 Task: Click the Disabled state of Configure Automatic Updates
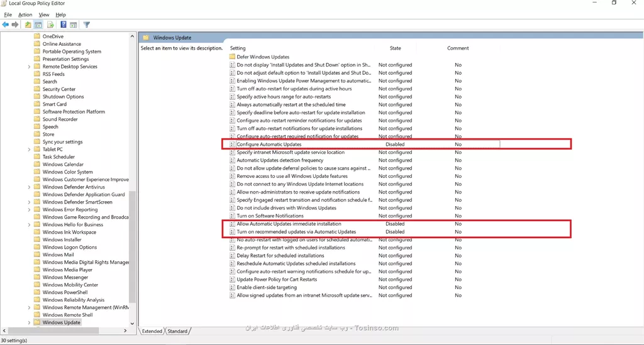[x=395, y=145]
